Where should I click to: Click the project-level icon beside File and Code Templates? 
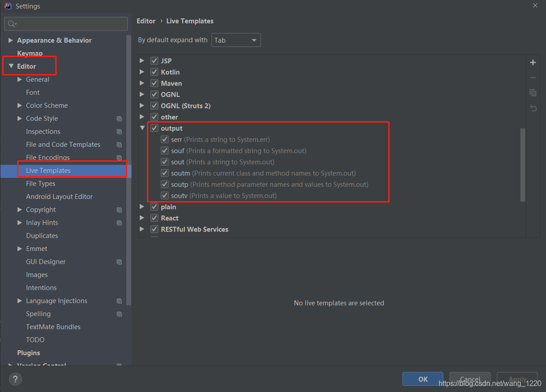click(119, 145)
